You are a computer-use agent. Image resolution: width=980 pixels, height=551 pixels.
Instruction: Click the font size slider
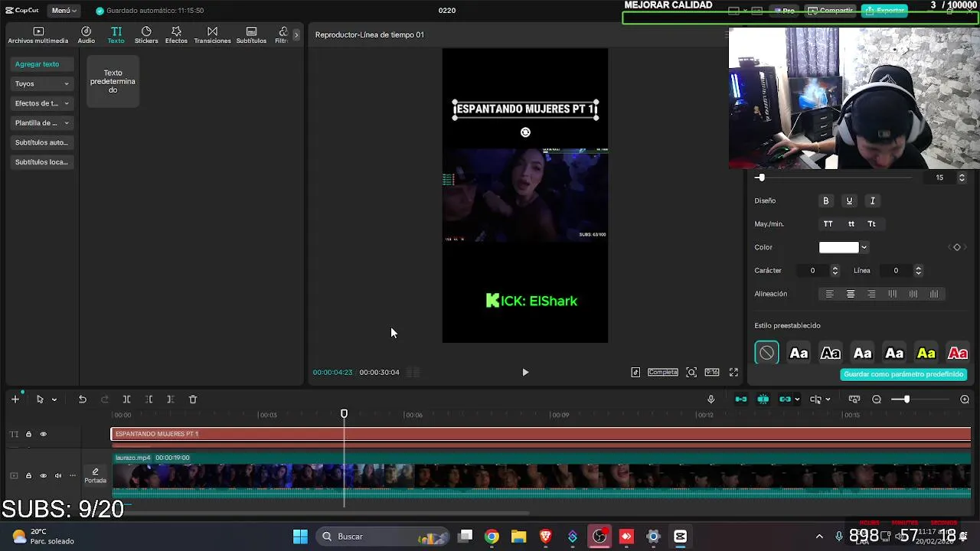[833, 178]
